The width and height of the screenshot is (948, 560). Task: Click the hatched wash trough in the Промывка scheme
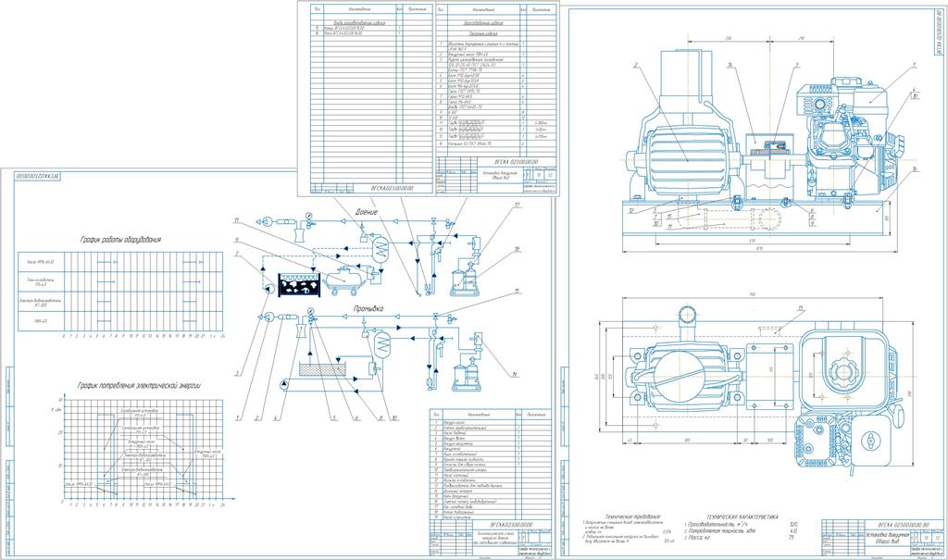321,369
